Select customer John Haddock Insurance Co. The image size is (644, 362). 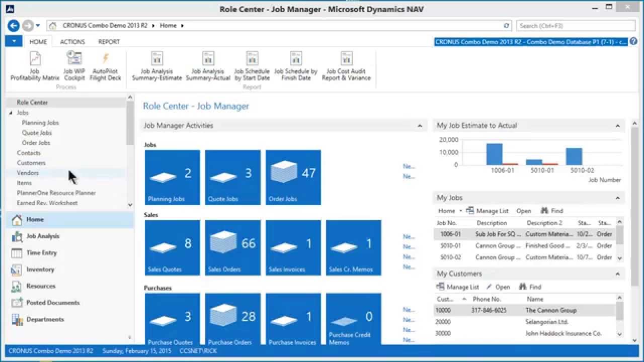[x=525, y=333]
